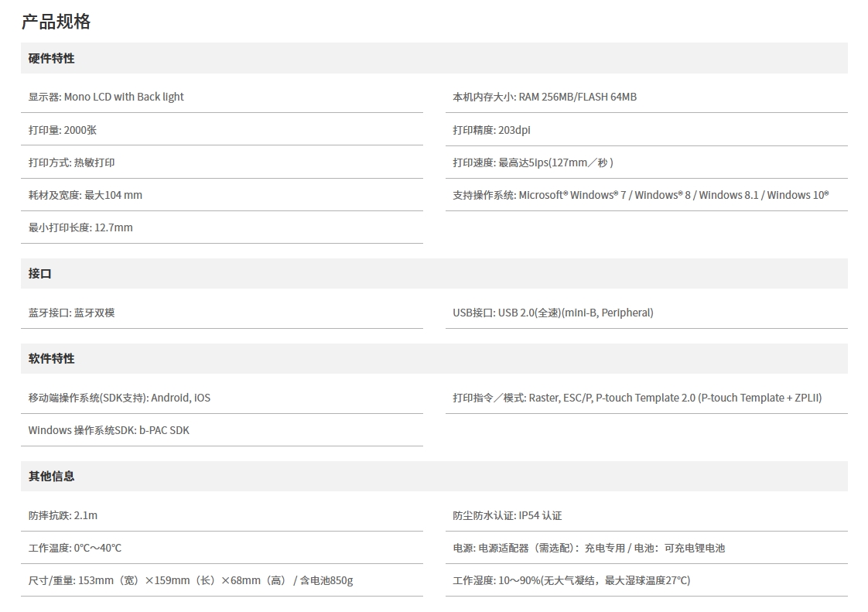Select the 耗材及宽度 最大104 mm row
This screenshot has width=868, height=612.
point(85,195)
